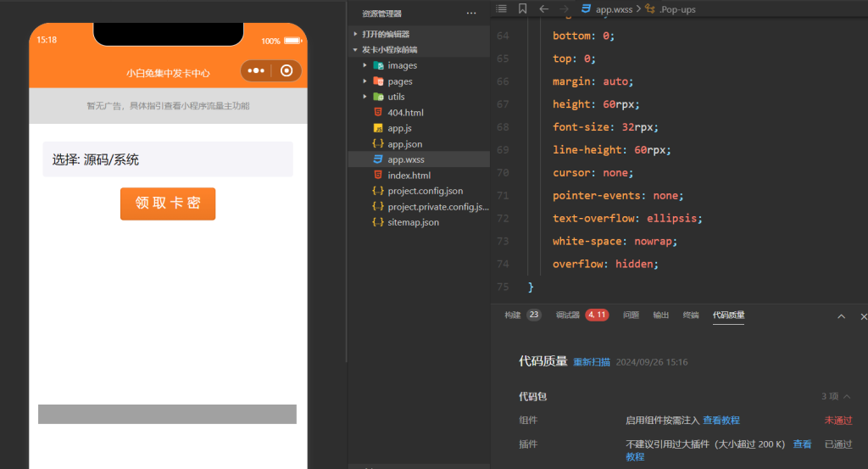Click the mini program close circle icon
The image size is (868, 469).
click(287, 70)
